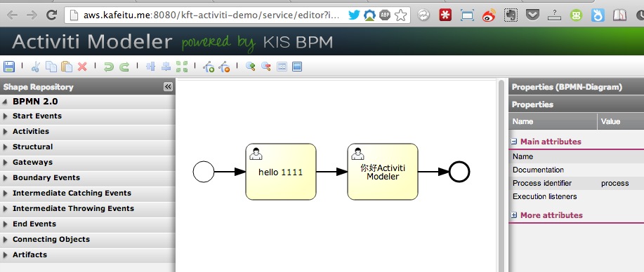Undo the last action
This screenshot has width=644, height=272.
[108, 67]
